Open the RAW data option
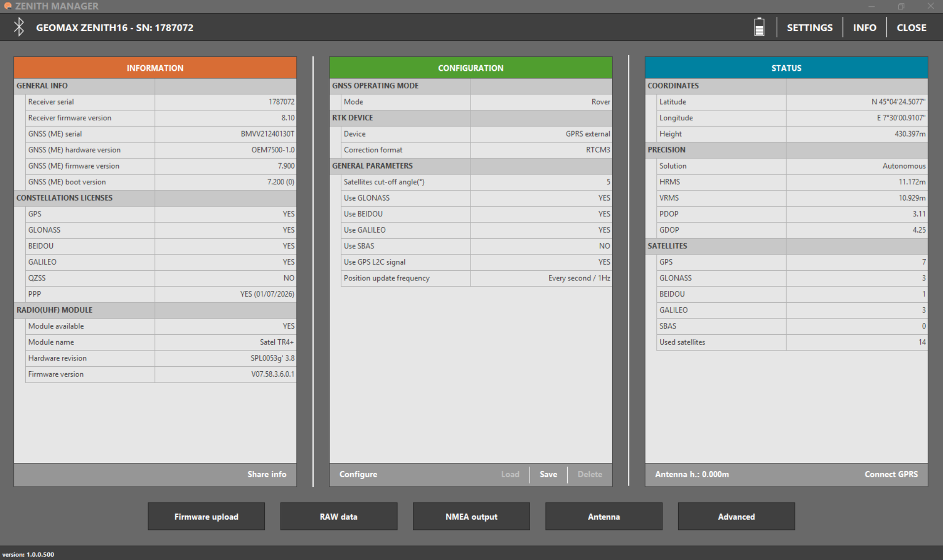Viewport: 943px width, 560px height. [x=338, y=517]
